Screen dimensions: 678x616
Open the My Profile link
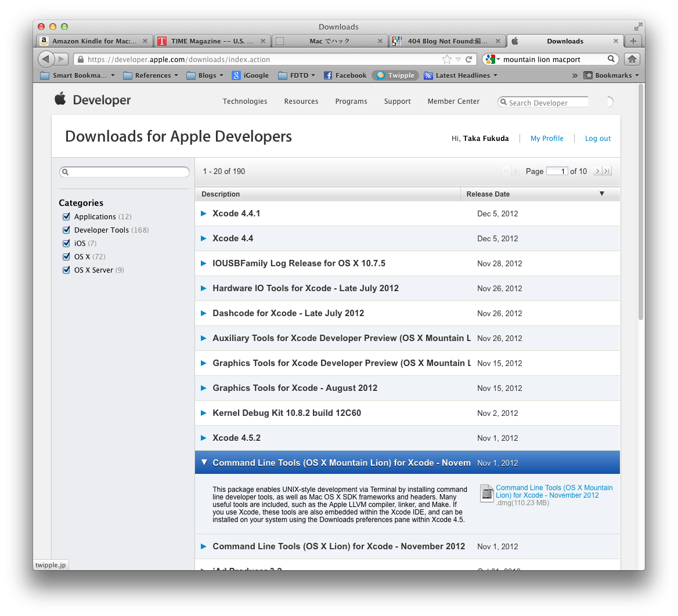coord(547,138)
